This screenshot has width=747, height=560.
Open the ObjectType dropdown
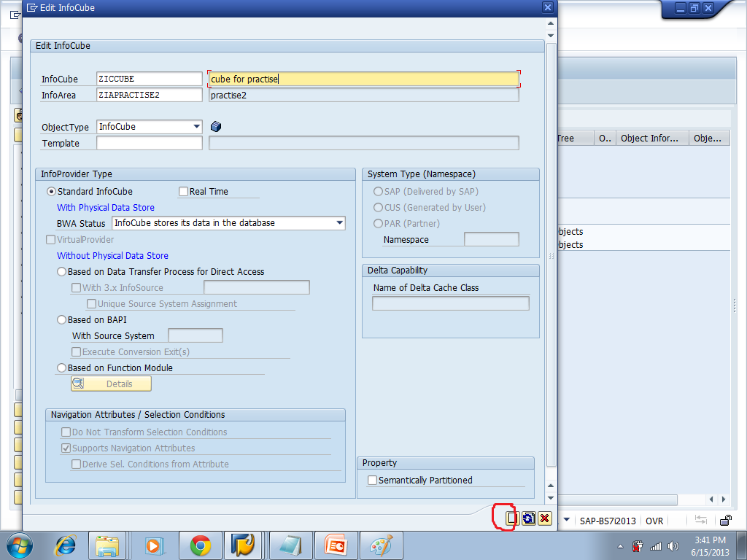coord(197,126)
